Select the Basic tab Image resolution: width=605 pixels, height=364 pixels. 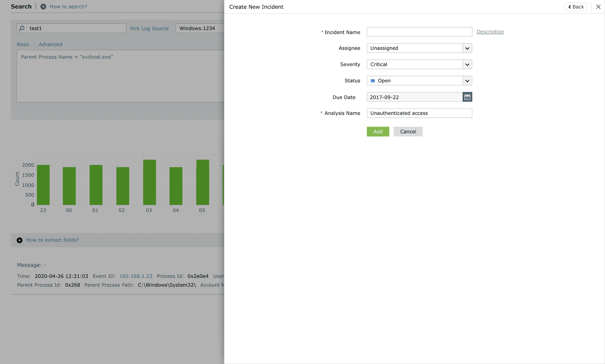tap(23, 44)
